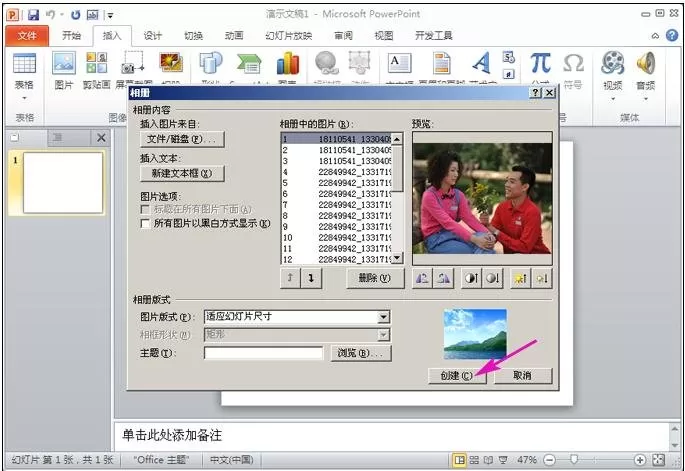Decrease picture contrast in the album dialog
Screen dimensions: 685x471
click(x=492, y=278)
